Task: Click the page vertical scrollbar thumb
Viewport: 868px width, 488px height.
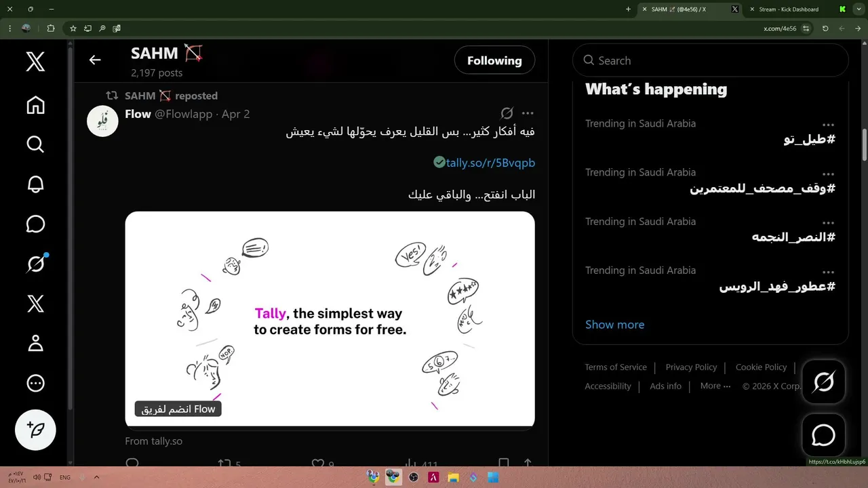Action: pyautogui.click(x=864, y=144)
